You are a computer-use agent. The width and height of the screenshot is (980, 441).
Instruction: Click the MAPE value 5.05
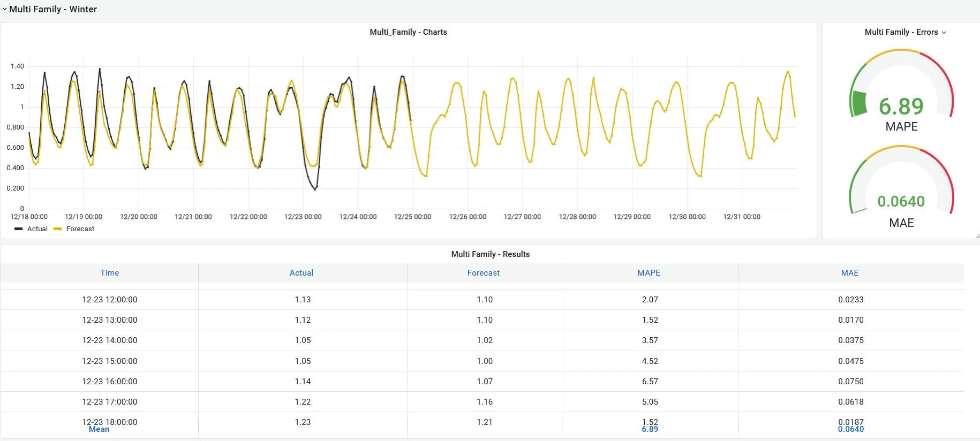(650, 402)
